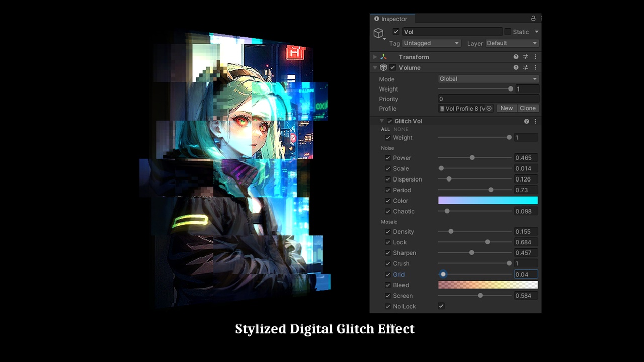Toggle the Grid override checkbox
This screenshot has height=362, width=644.
[x=387, y=274]
